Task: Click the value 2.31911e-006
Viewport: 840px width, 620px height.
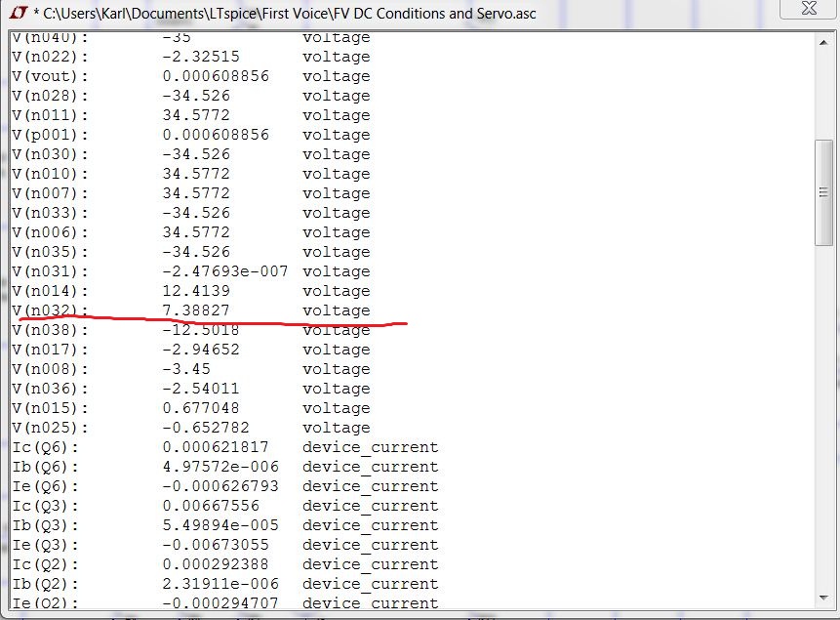Action: tap(220, 584)
